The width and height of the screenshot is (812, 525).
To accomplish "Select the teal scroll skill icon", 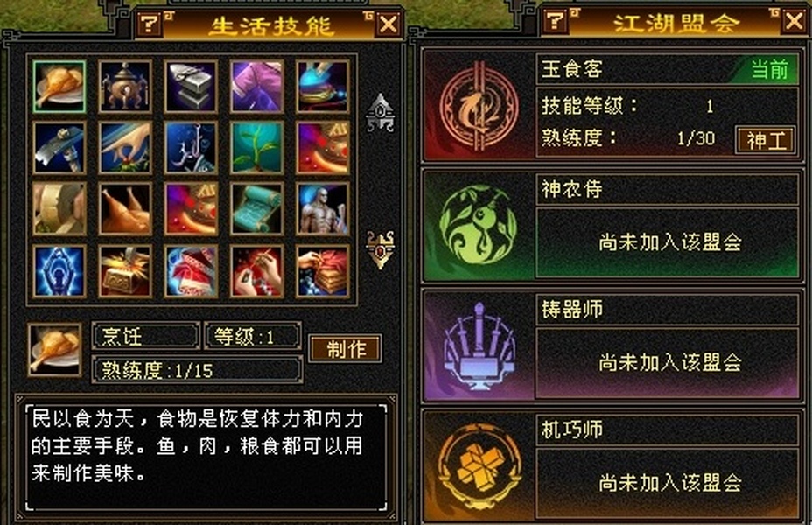I will tap(257, 208).
